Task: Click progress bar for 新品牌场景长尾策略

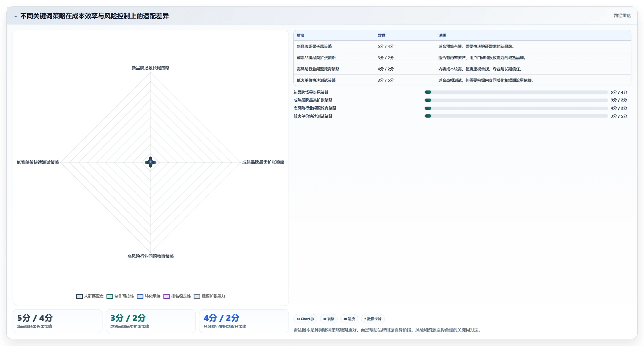Action: (x=516, y=92)
